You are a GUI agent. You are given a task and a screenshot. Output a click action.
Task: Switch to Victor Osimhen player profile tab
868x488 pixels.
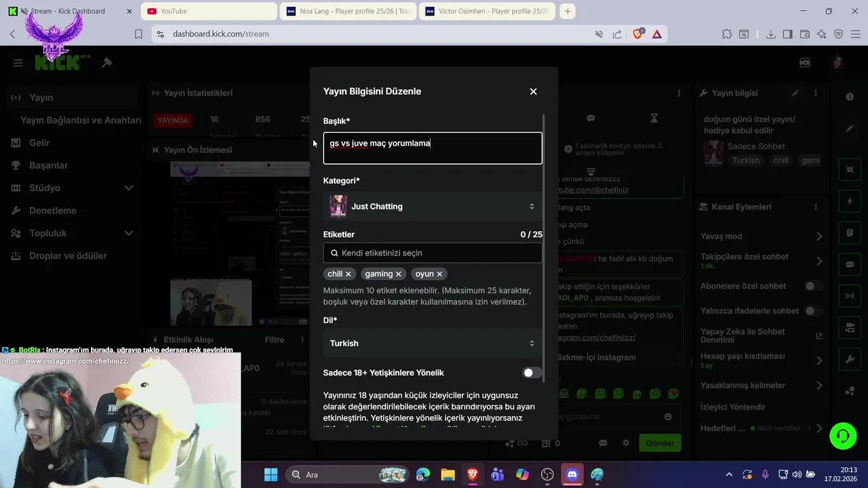coord(487,11)
